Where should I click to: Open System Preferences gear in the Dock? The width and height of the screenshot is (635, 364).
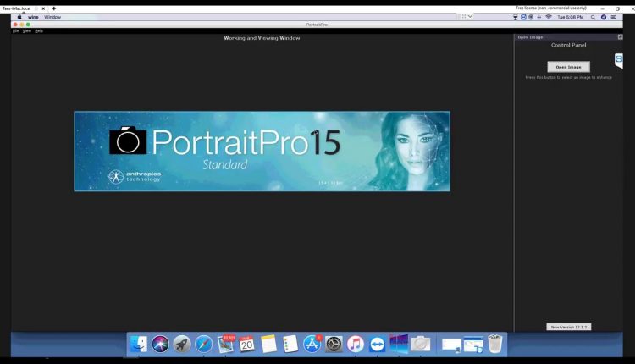[x=334, y=345]
